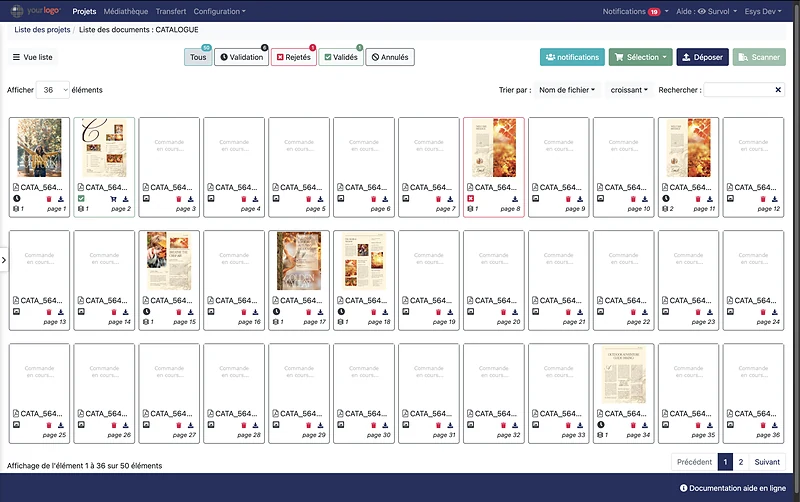Filter by Rejetés documents
The width and height of the screenshot is (800, 502).
tap(294, 57)
